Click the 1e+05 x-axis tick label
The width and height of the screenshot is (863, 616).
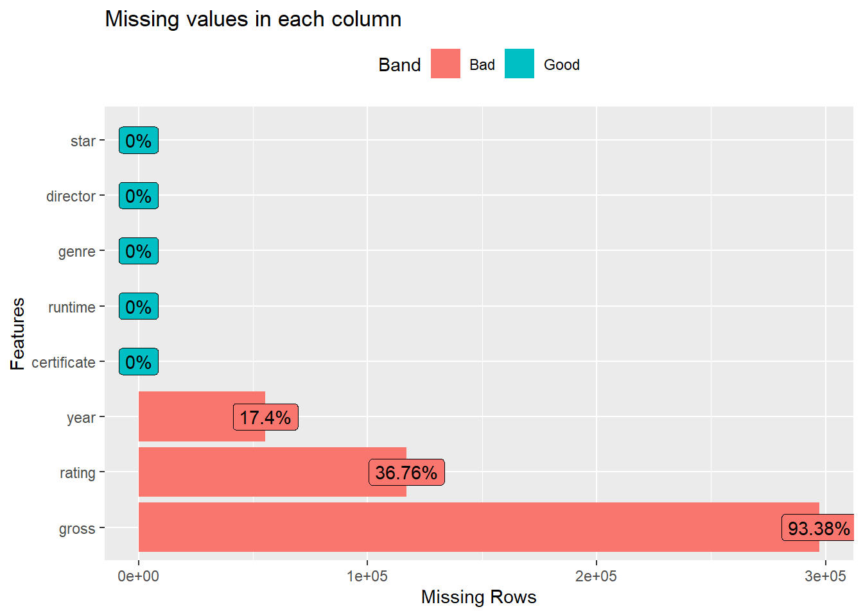[367, 576]
